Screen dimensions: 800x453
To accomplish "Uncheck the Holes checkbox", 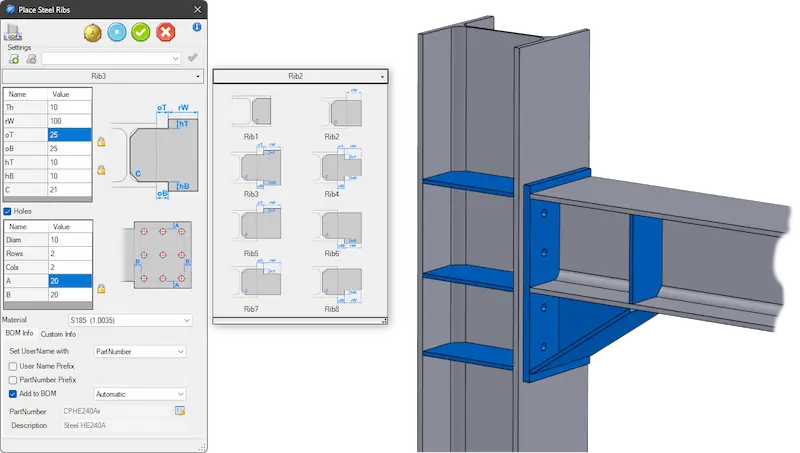I will (7, 211).
